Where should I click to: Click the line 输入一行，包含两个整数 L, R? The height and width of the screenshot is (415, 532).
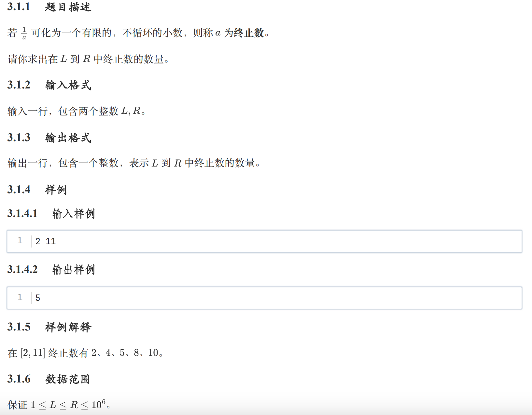pyautogui.click(x=76, y=111)
